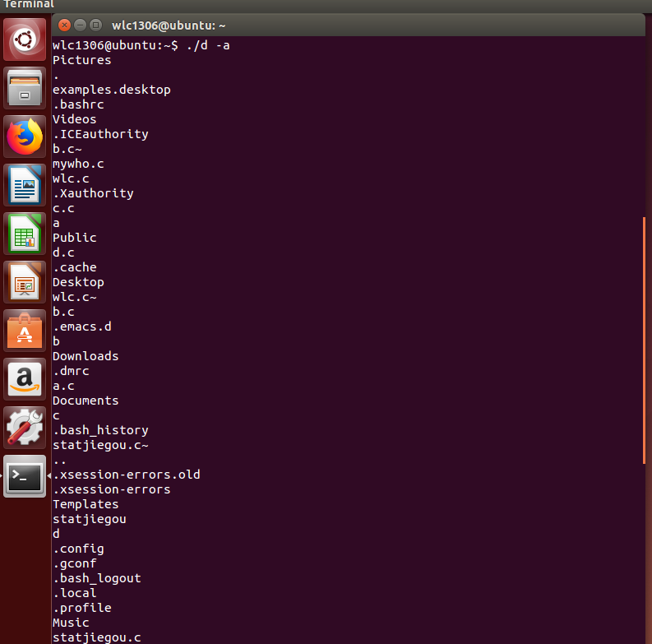Click the window title wlc1306@ubuntu: ~
Screen dimensions: 652x644
[169, 25]
